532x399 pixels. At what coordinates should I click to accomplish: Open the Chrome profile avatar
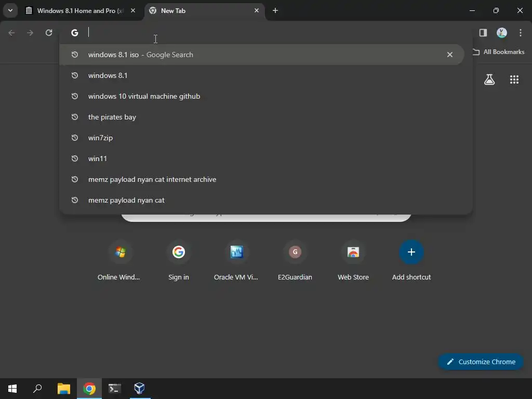point(502,33)
